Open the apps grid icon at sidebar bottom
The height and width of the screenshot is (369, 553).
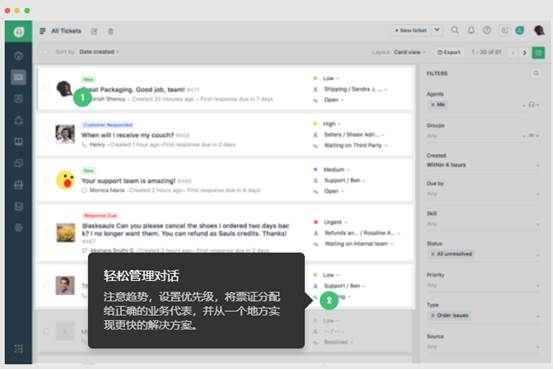pos(18,349)
